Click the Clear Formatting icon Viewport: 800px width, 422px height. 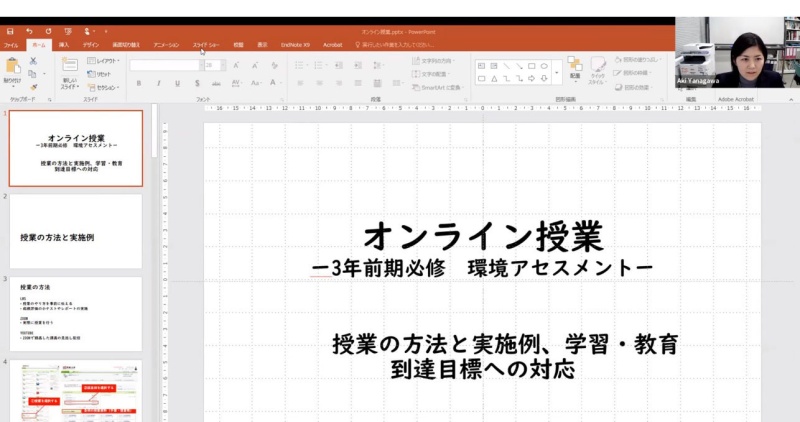pyautogui.click(x=274, y=65)
